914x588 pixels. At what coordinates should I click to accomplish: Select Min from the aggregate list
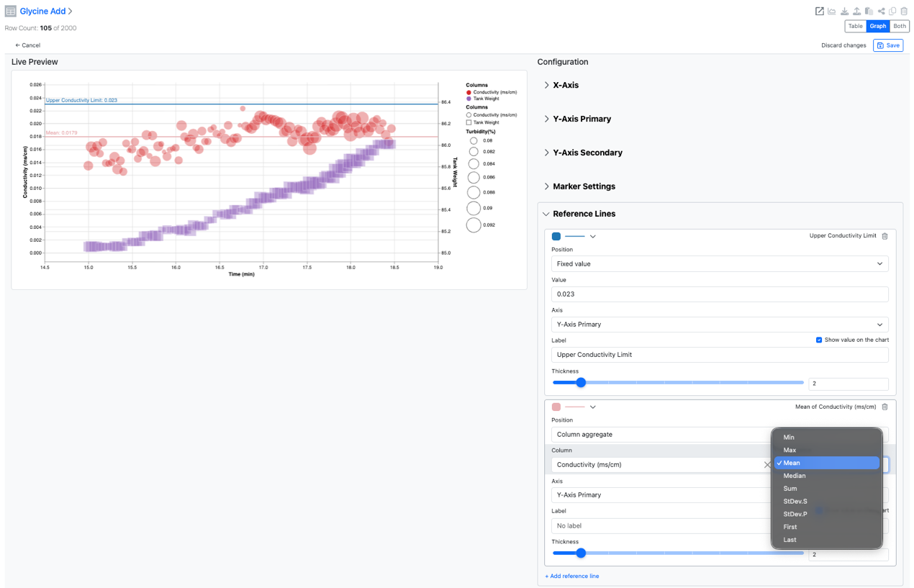827,438
